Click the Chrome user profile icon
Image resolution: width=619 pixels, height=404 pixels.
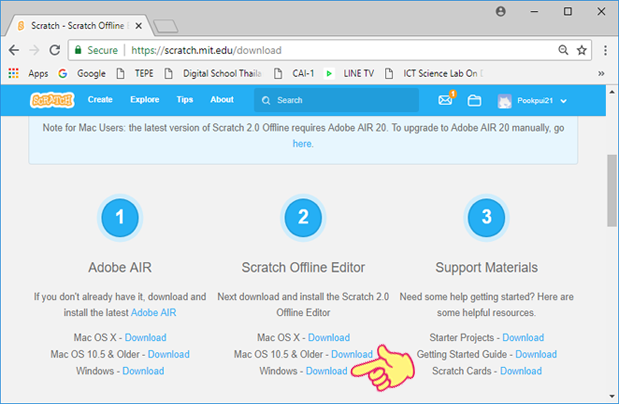pyautogui.click(x=501, y=11)
